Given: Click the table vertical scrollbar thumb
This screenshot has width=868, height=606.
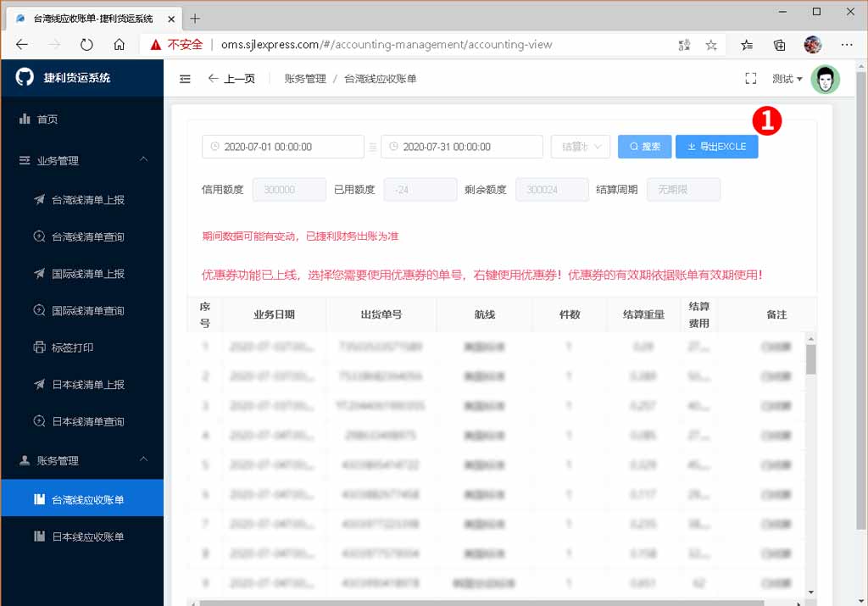Looking at the screenshot, I should (x=811, y=359).
